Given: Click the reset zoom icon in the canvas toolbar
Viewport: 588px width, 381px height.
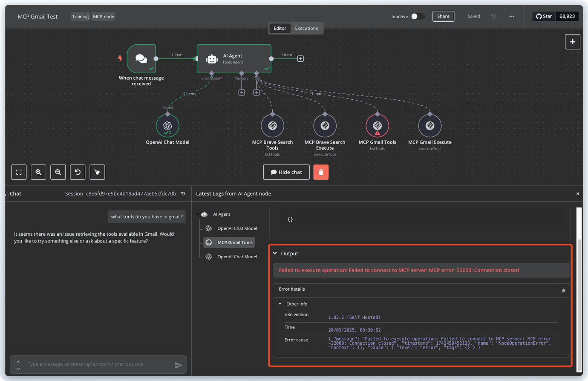Looking at the screenshot, I should [78, 172].
